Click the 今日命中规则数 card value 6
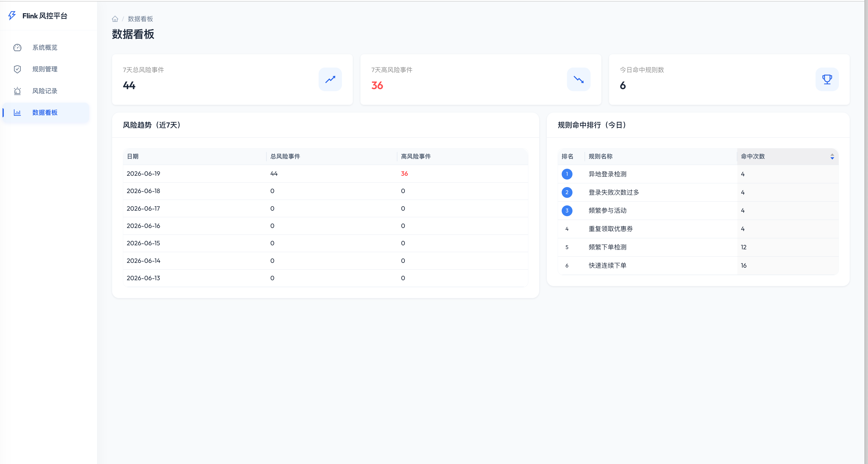 click(623, 85)
